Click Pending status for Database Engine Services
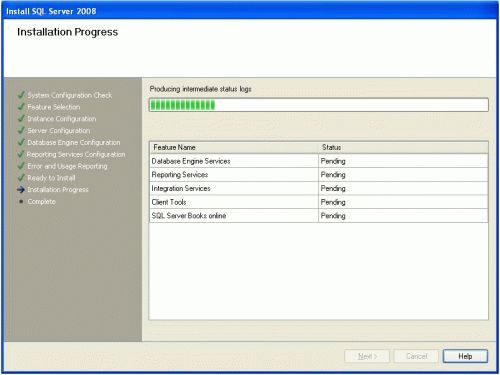 pos(333,161)
